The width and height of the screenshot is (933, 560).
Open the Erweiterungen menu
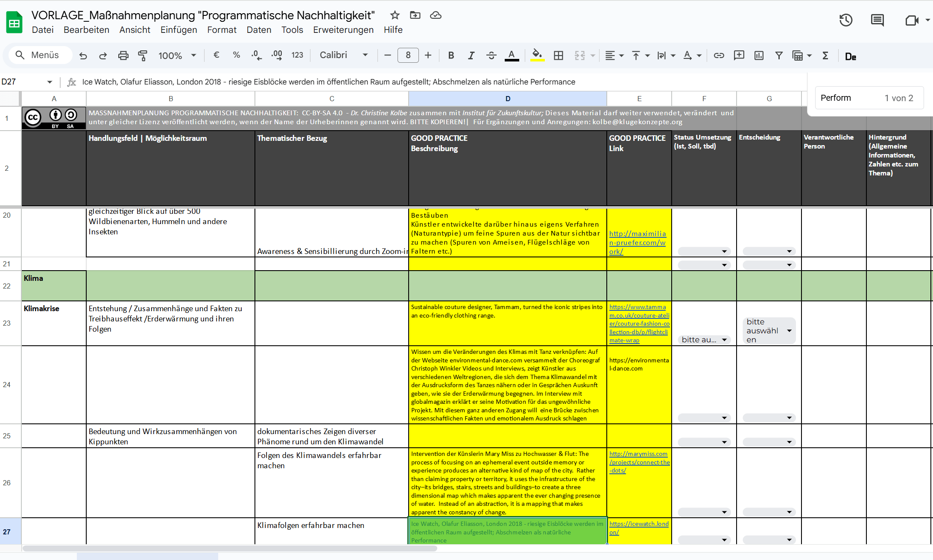[343, 30]
